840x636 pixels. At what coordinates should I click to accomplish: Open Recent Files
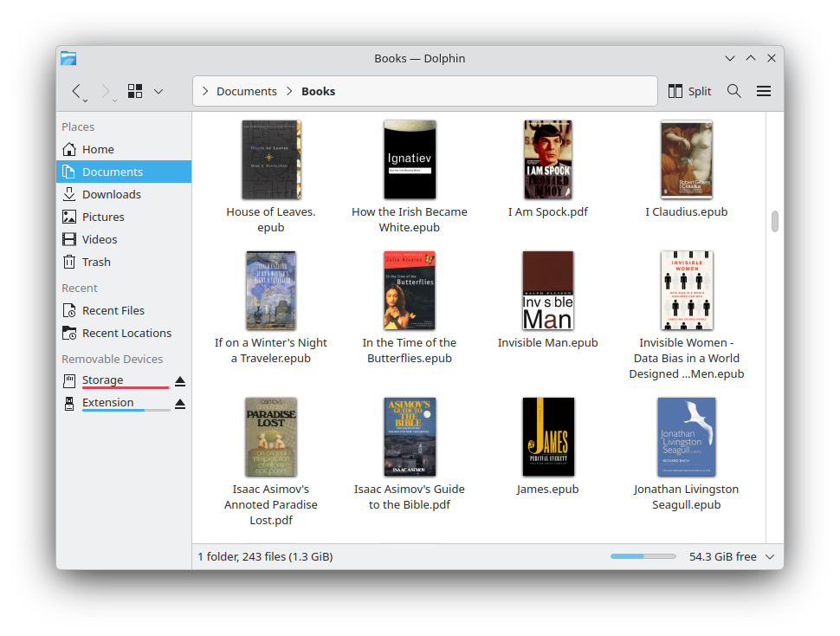click(x=124, y=311)
